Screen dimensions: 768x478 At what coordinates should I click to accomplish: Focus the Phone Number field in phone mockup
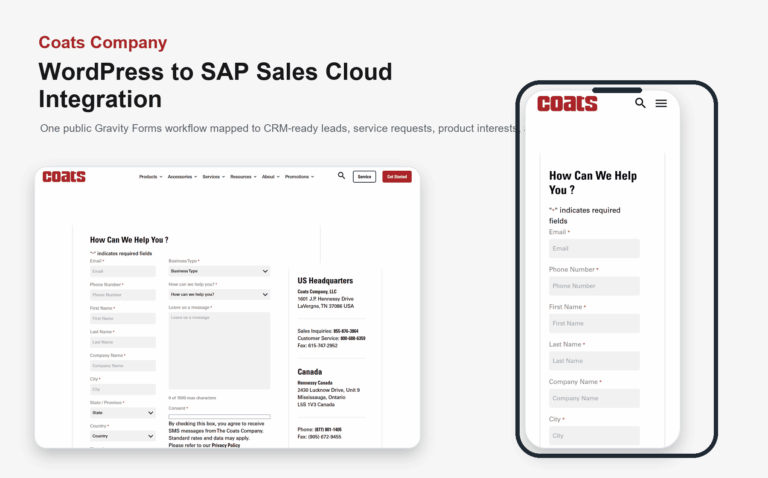(594, 286)
